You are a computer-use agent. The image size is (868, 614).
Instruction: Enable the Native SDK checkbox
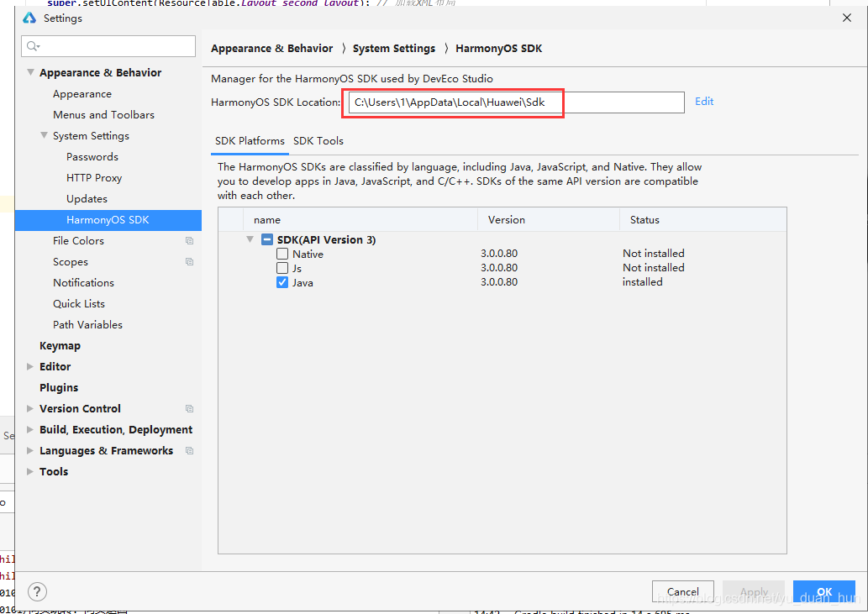[282, 254]
